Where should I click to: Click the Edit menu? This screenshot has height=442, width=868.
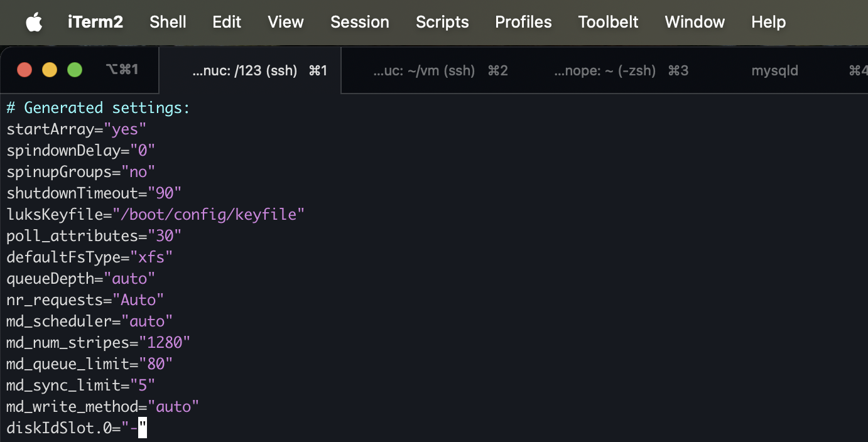[x=227, y=23]
